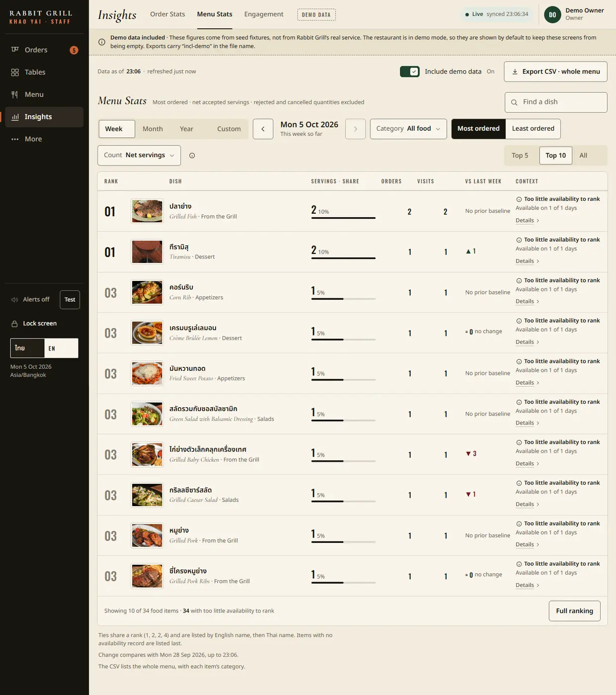Click the Test alerts button
The image size is (616, 695).
pyautogui.click(x=70, y=300)
